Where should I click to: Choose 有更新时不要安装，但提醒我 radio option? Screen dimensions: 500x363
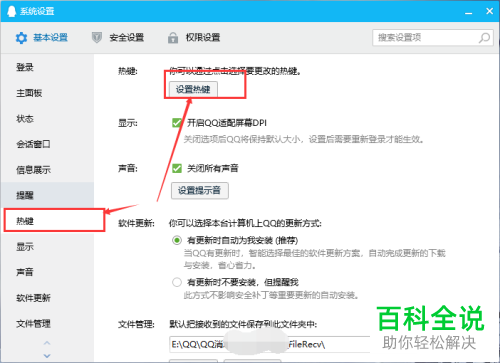pyautogui.click(x=177, y=282)
